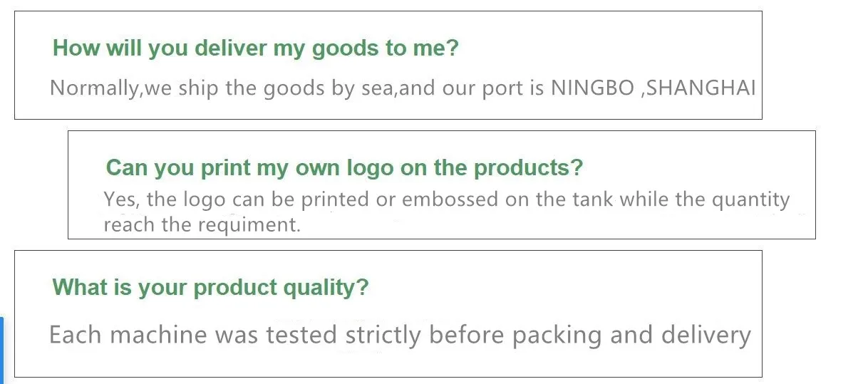Click the word "products?" in the logo question

[528, 168]
